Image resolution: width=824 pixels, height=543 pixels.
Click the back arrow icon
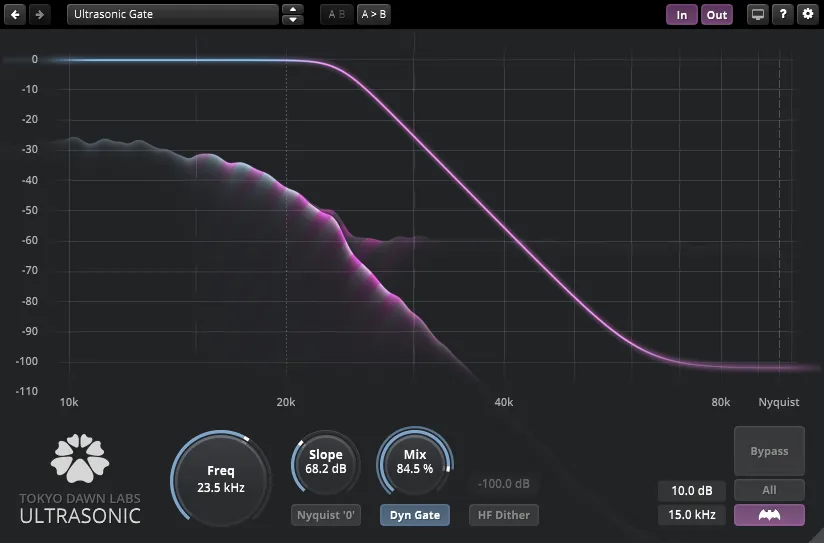pos(15,15)
